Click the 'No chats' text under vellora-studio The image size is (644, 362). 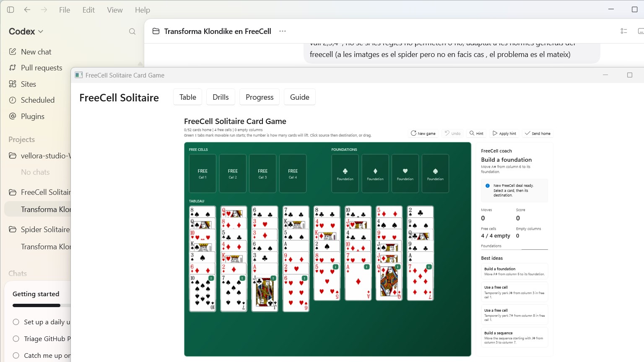click(x=35, y=172)
